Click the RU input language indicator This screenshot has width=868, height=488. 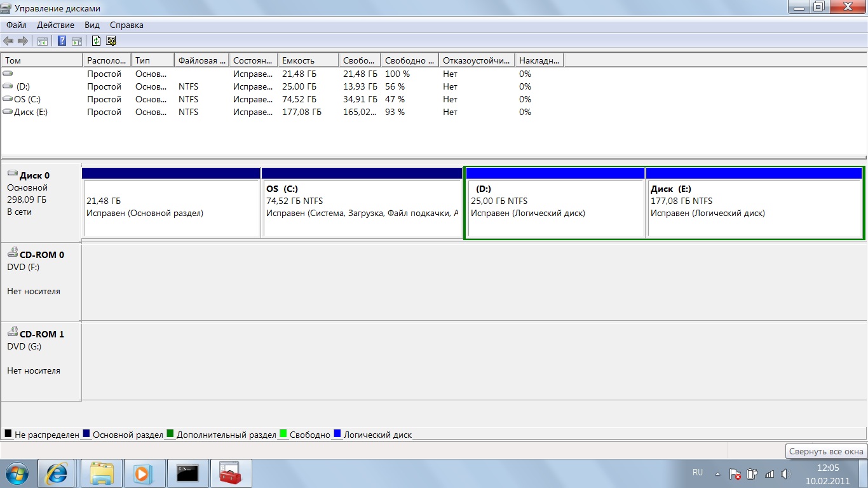click(x=698, y=473)
